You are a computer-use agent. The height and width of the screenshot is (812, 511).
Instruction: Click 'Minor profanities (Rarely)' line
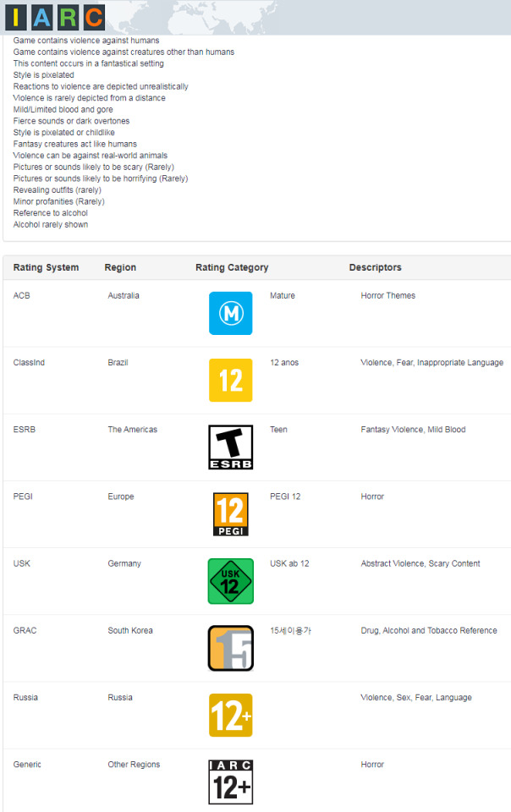point(58,201)
